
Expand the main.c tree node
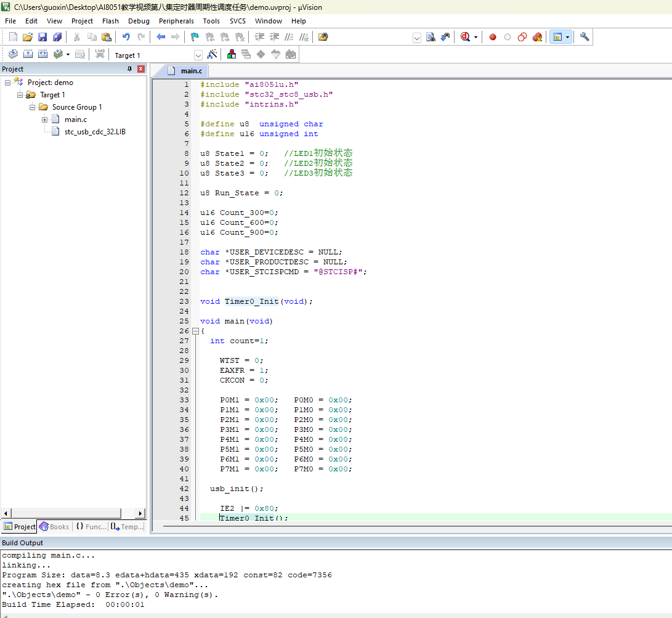pyautogui.click(x=44, y=120)
